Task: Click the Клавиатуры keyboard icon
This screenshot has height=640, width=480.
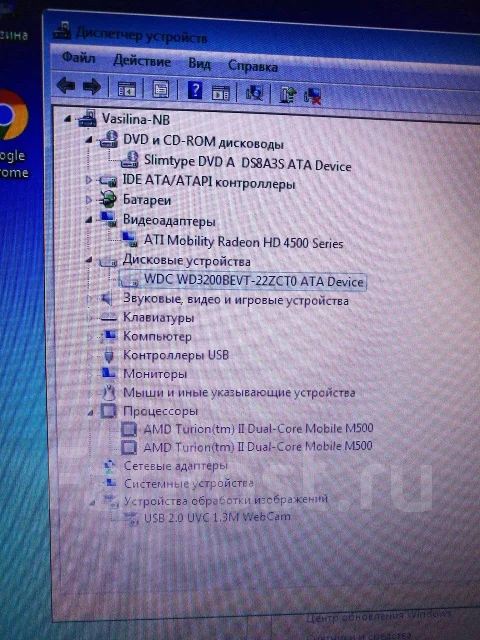Action: coord(108,317)
